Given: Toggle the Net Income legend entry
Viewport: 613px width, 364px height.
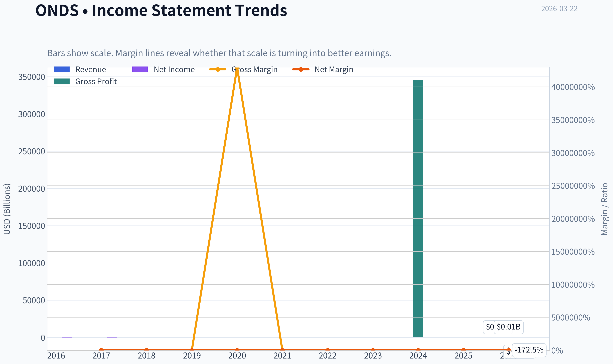Looking at the screenshot, I should (x=163, y=70).
